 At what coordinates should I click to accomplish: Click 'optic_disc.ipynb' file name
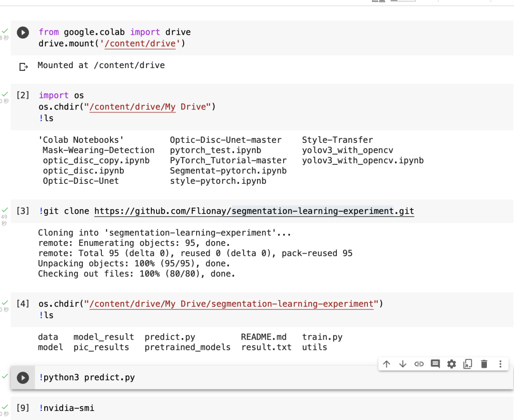coord(84,171)
